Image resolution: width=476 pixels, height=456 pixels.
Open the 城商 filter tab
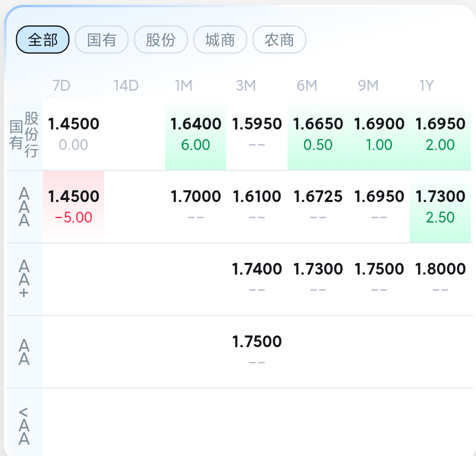(x=220, y=40)
